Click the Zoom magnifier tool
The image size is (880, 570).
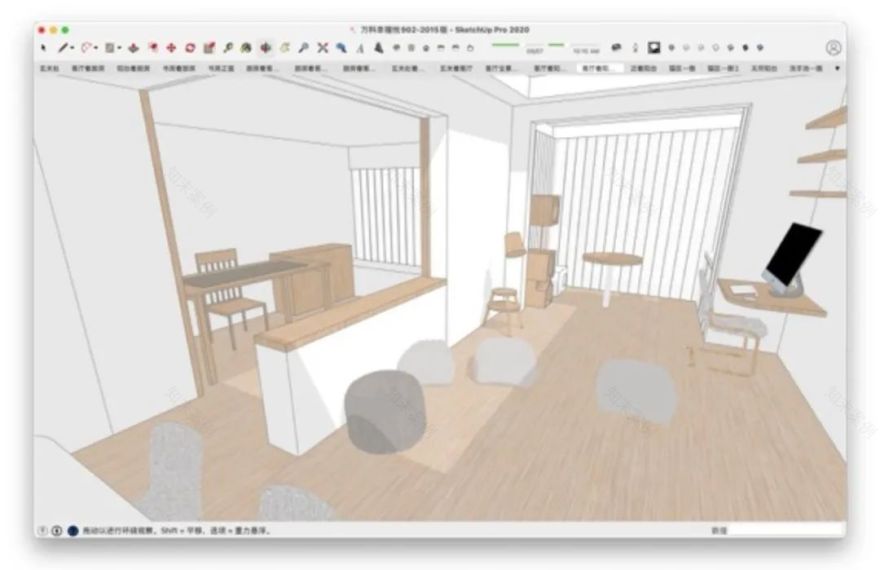[x=303, y=47]
